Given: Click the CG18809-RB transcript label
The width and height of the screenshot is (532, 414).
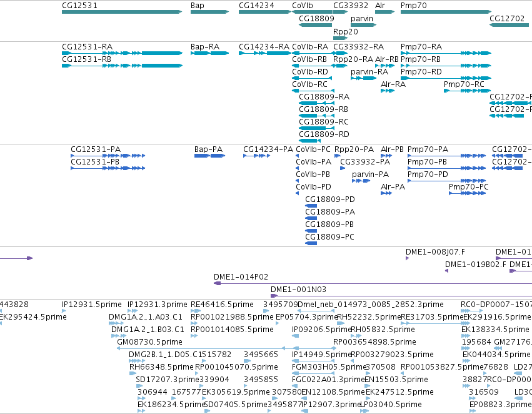Looking at the screenshot, I should click(323, 109).
